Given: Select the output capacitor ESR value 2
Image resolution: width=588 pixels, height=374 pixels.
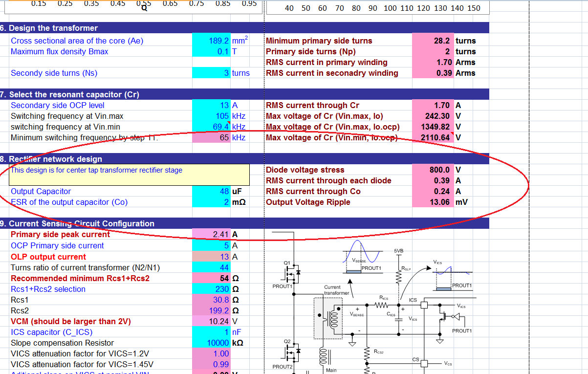Looking at the screenshot, I should [x=212, y=202].
